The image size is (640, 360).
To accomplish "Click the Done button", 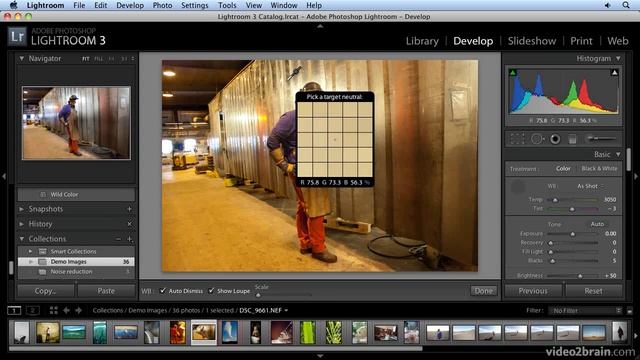I will click(x=484, y=291).
